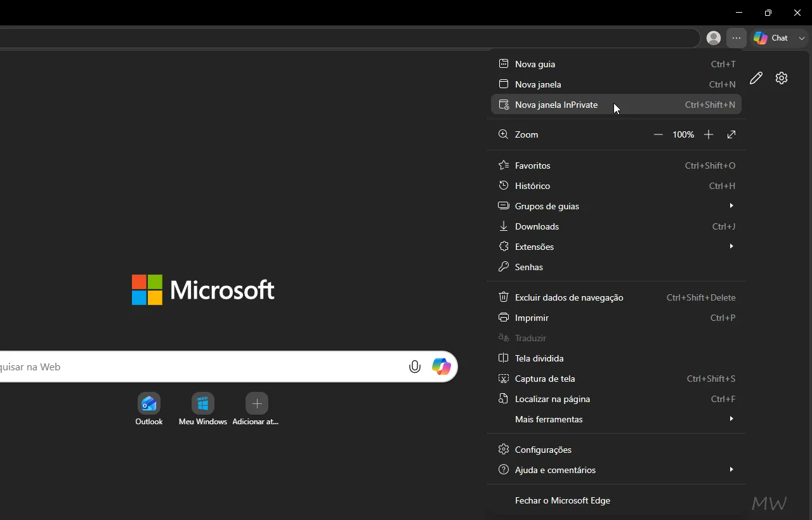The height and width of the screenshot is (520, 812).
Task: Open Senhas menu entry
Action: click(x=616, y=267)
